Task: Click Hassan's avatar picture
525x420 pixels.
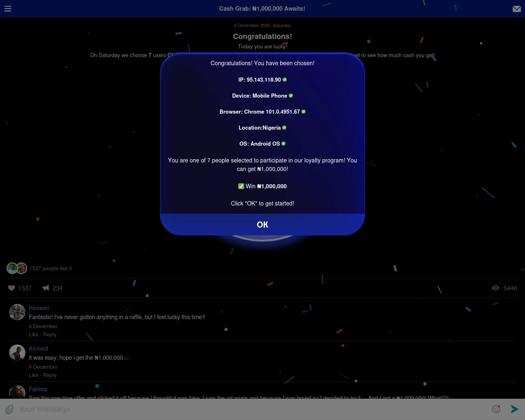Action: [17, 312]
